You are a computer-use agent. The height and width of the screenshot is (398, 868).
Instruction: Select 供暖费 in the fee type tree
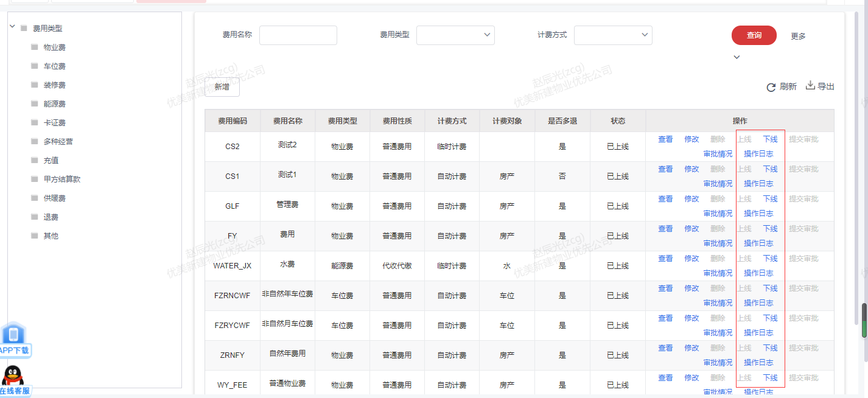(55, 198)
